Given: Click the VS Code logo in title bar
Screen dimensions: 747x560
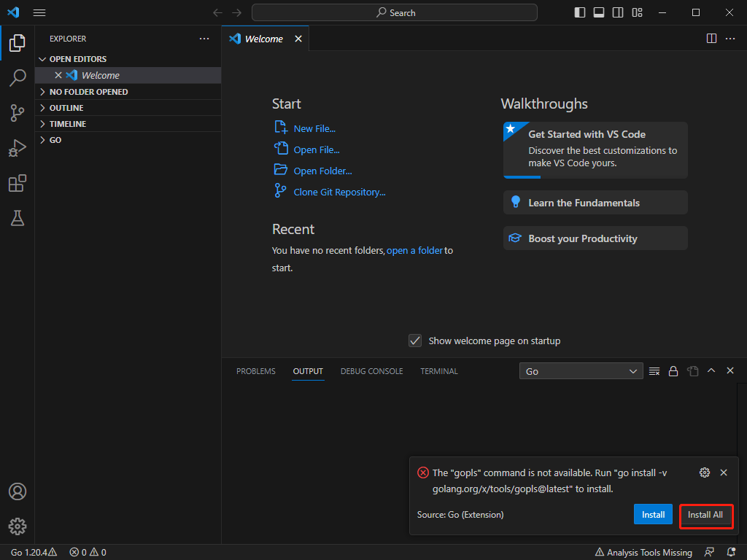Looking at the screenshot, I should pyautogui.click(x=13, y=12).
